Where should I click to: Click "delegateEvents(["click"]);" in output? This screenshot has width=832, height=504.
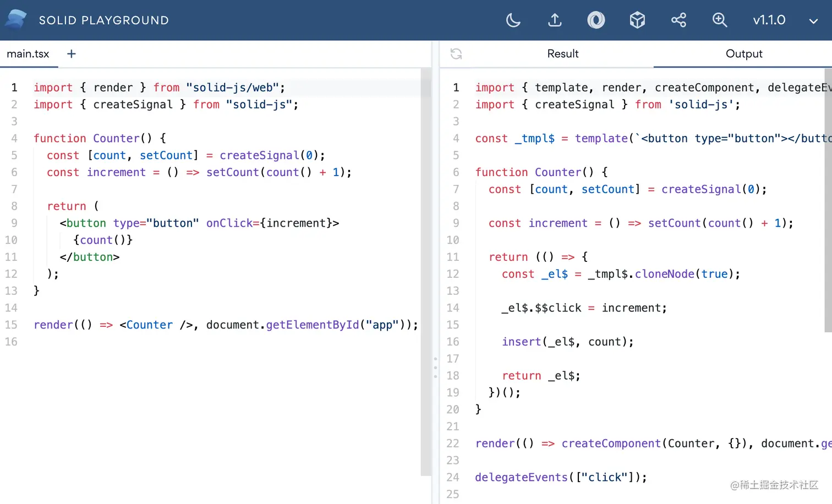561,478
